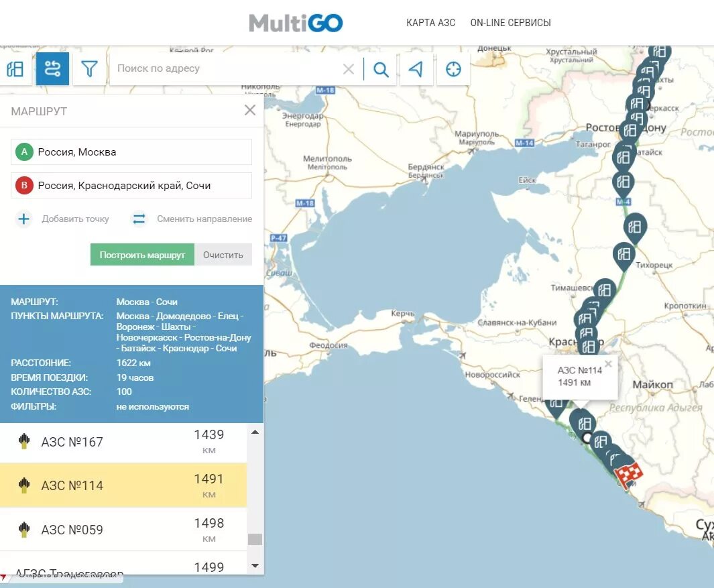Open the gas station list panel icon
Image resolution: width=714 pixels, height=588 pixels.
point(15,69)
